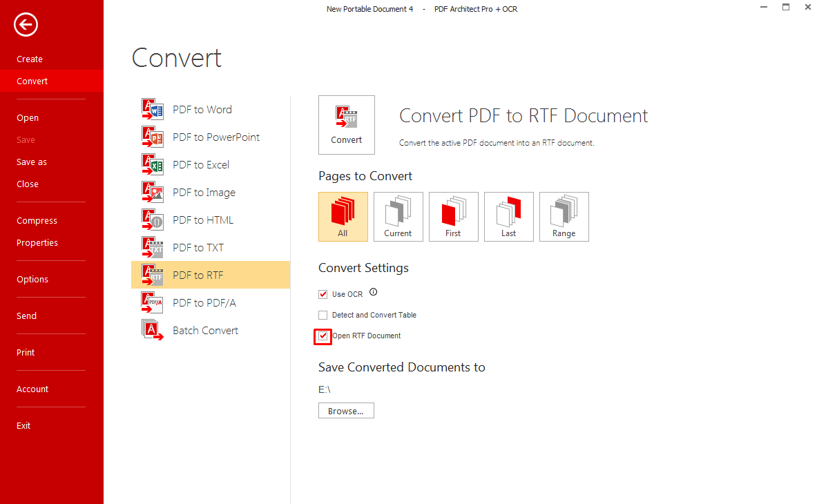Image resolution: width=817 pixels, height=504 pixels.
Task: Select the PDF to PDF/A label
Action: (x=204, y=302)
